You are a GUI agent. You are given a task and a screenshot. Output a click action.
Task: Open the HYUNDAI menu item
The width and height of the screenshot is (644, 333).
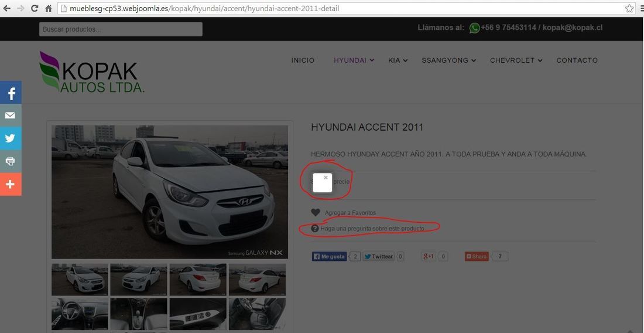point(350,60)
